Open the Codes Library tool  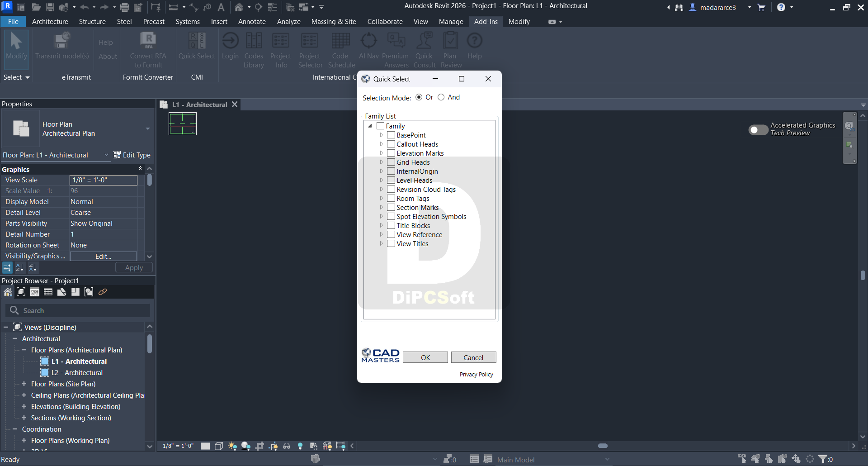point(254,42)
